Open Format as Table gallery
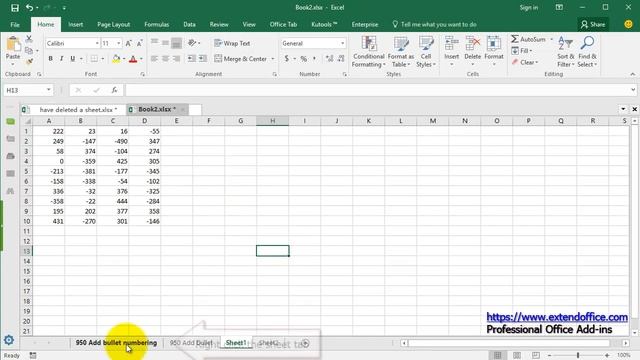The height and width of the screenshot is (360, 640). [400, 52]
